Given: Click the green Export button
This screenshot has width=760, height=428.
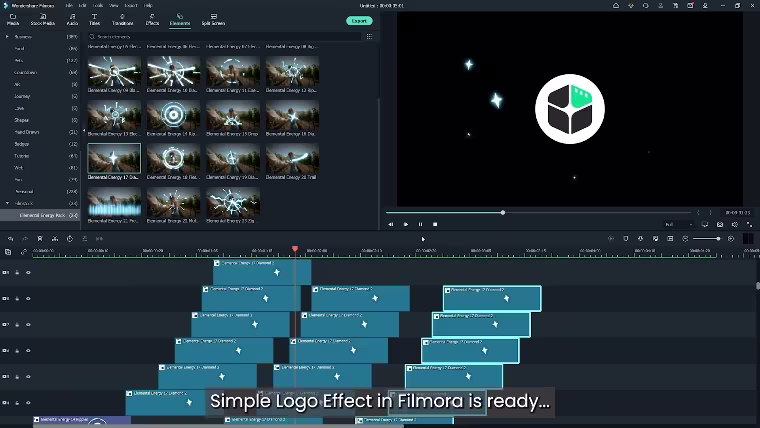Looking at the screenshot, I should 359,21.
